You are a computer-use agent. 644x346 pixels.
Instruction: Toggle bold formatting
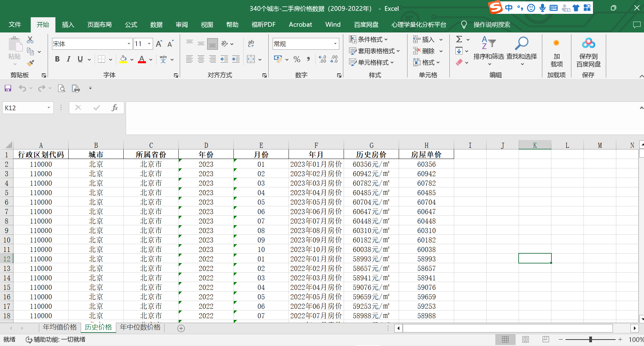[x=57, y=59]
